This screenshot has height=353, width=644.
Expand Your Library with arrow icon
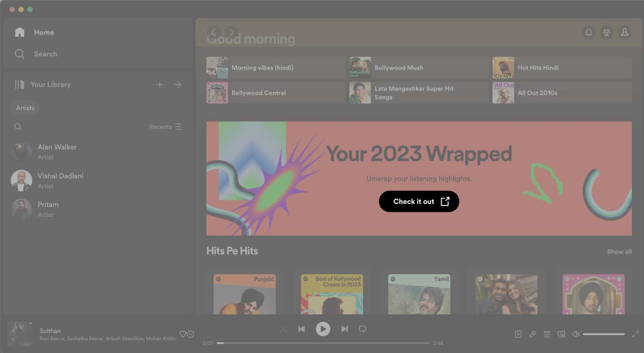point(178,84)
